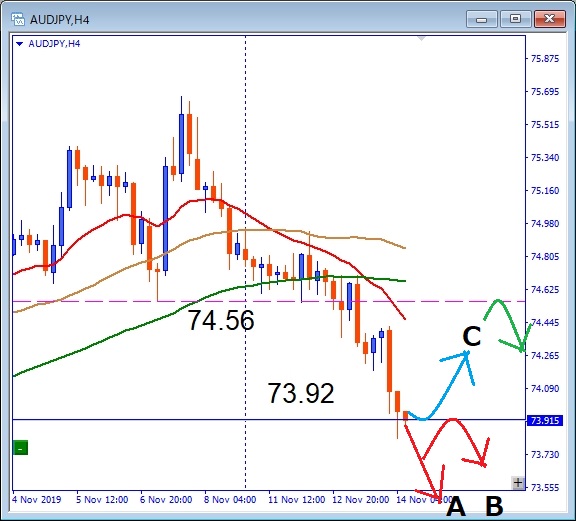The height and width of the screenshot is (521, 576).
Task: Expand the AUDJPY,H4 chart label dropdown triangle
Action: [19, 44]
